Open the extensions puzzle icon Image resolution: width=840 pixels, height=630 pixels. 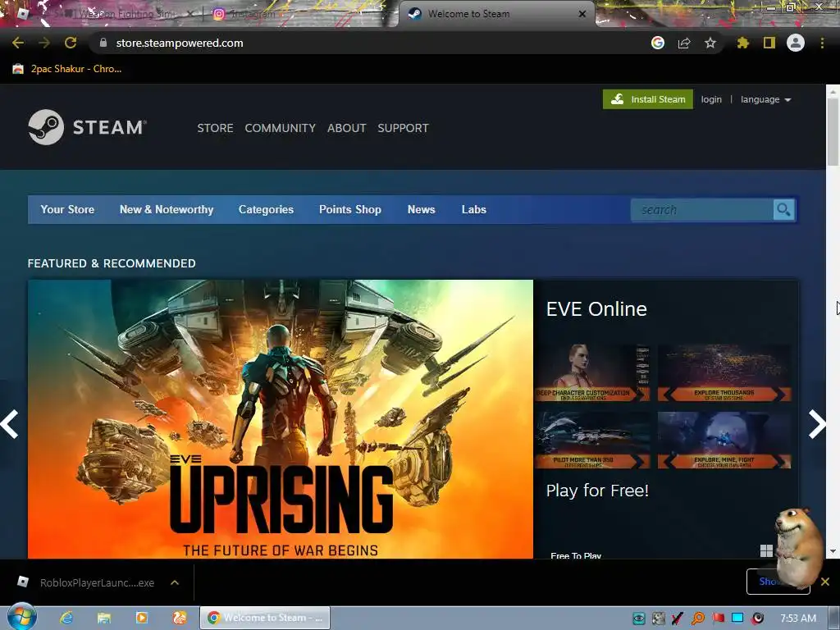[742, 43]
